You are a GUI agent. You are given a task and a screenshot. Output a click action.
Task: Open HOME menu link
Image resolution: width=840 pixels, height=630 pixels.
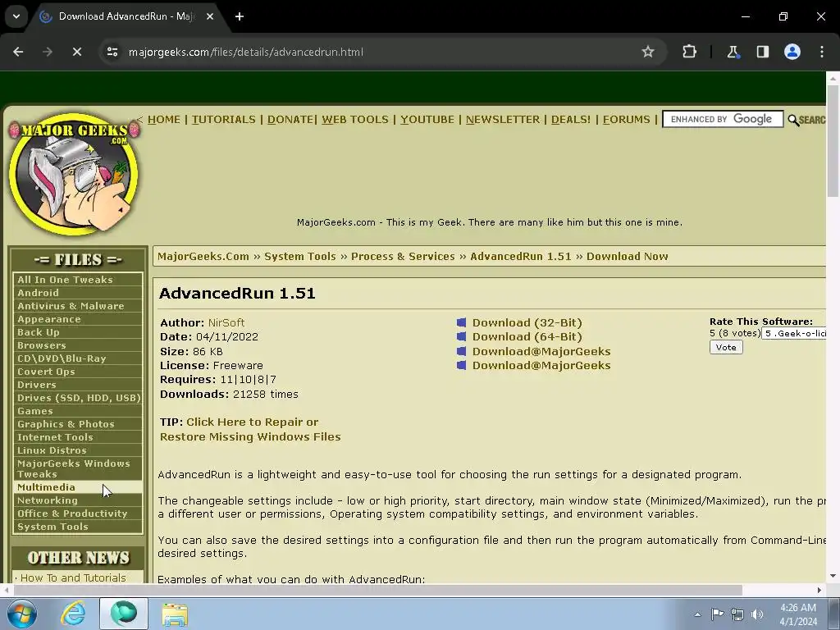[x=164, y=120]
